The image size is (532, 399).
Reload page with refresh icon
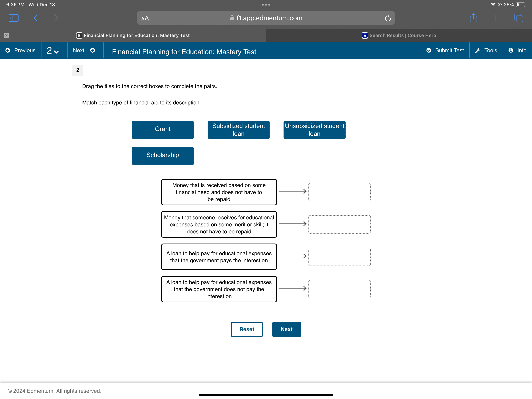pyautogui.click(x=388, y=18)
